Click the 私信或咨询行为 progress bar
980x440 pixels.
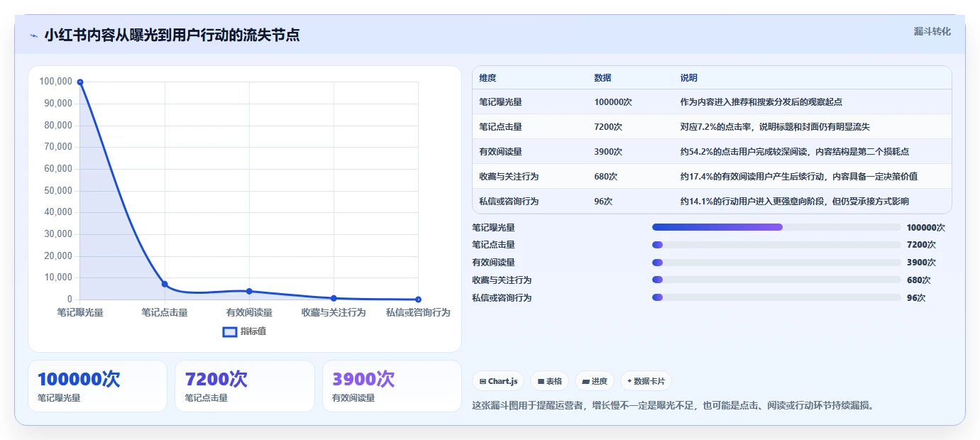(776, 298)
